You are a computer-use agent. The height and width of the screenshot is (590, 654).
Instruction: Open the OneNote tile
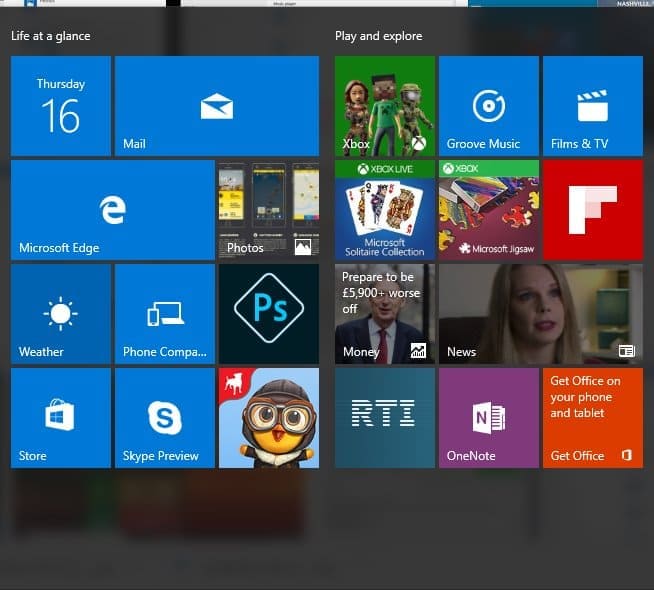coord(489,418)
